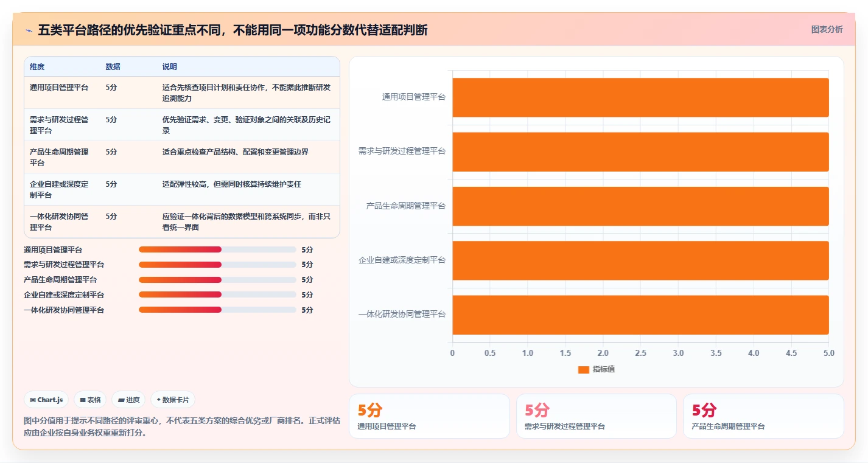Select the 数据卡片 chip
Viewport: 868px width, 463px height.
pos(173,400)
